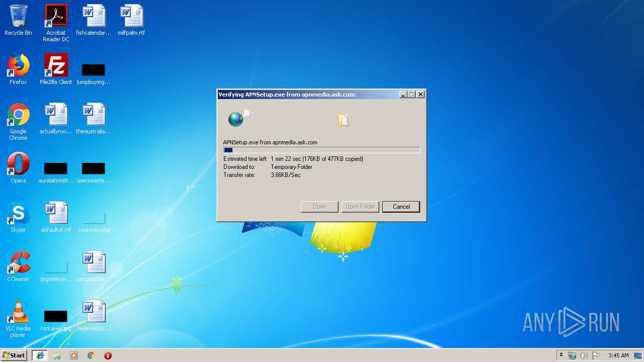Click the Show Desktop strip by the clock

coord(638,355)
